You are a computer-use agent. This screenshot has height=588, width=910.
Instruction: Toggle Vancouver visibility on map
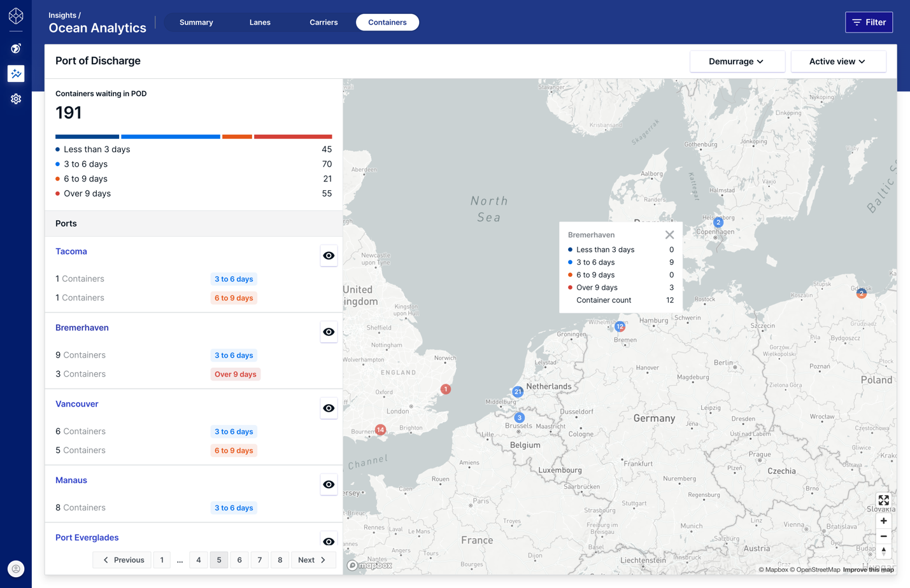click(x=329, y=409)
